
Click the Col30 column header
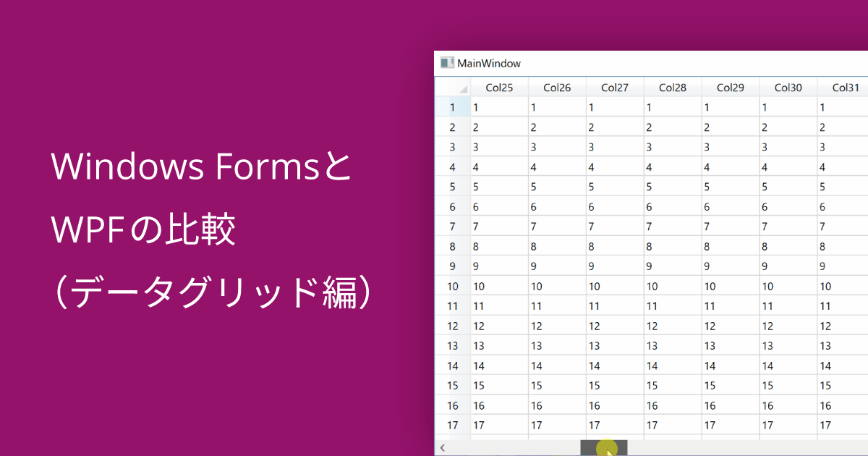[x=788, y=87]
